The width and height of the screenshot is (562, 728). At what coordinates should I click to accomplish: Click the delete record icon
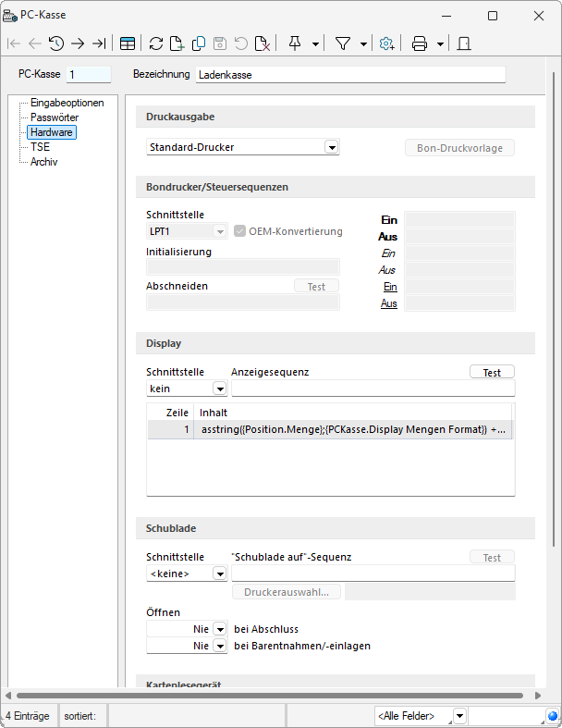coord(263,43)
